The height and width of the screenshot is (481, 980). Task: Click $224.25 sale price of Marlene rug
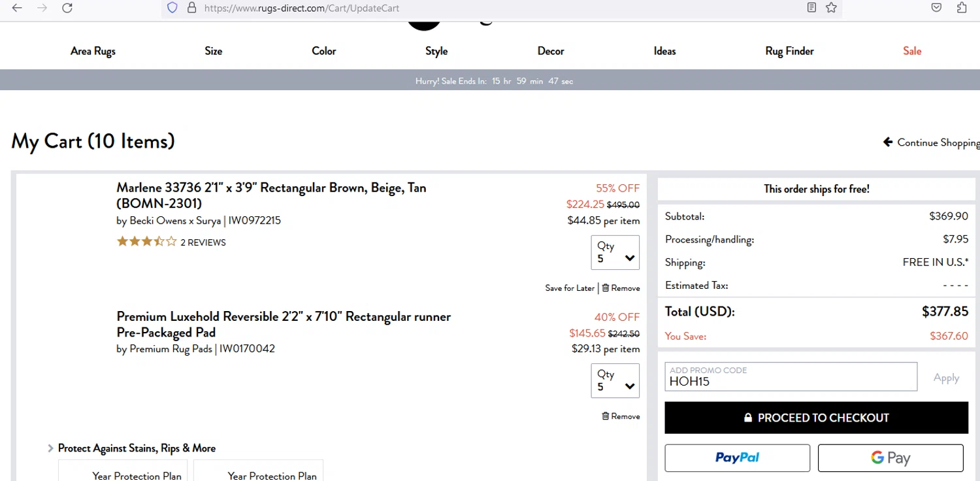(585, 205)
